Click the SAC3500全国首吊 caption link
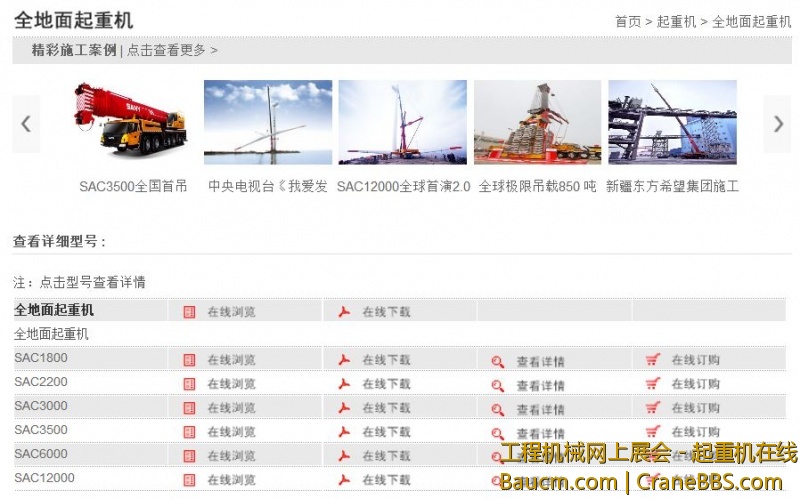This screenshot has height=499, width=800. pyautogui.click(x=133, y=186)
